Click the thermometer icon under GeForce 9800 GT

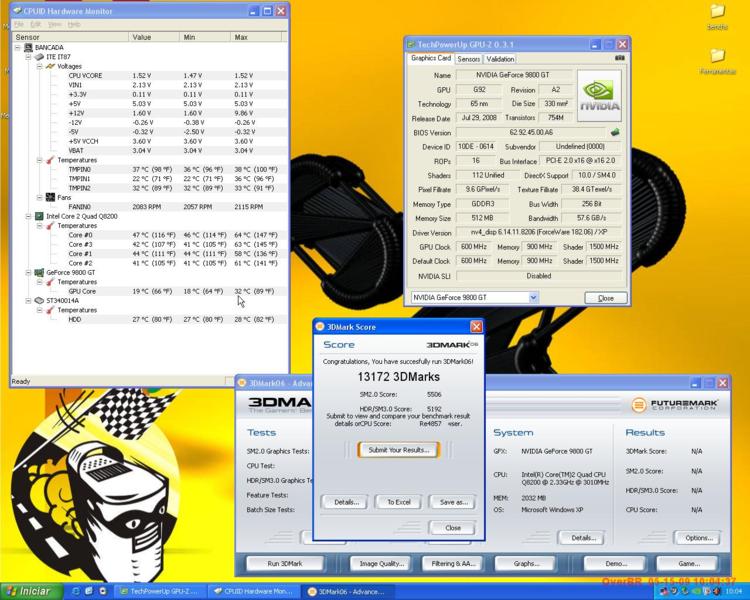50,282
